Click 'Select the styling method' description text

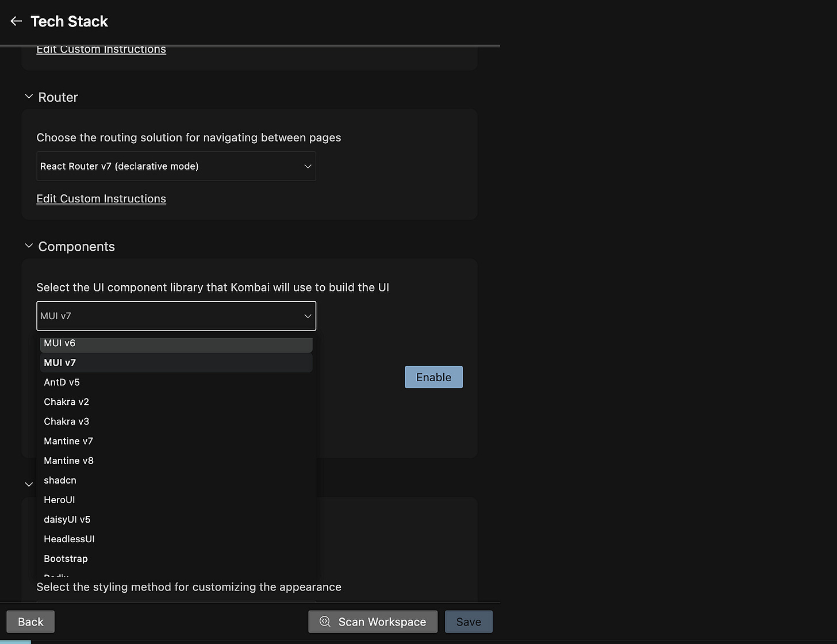(189, 587)
